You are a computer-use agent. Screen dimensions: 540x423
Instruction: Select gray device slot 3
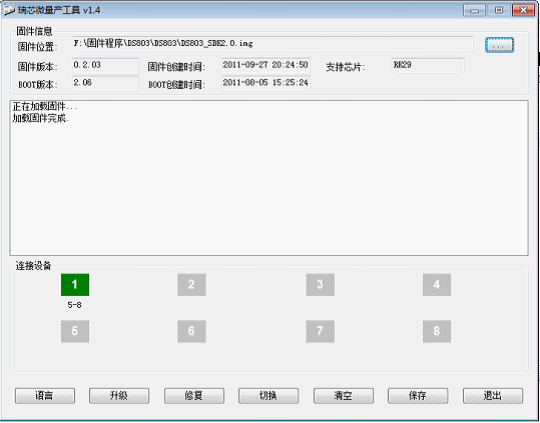pos(320,285)
